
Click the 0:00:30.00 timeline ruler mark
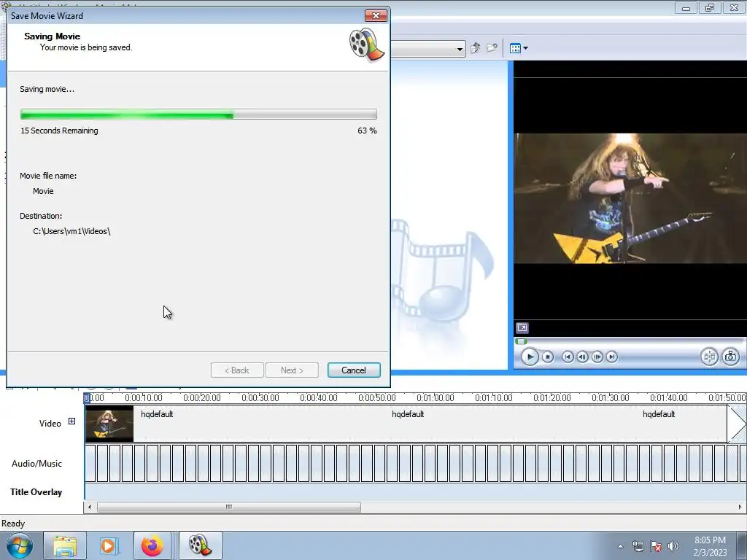click(260, 397)
